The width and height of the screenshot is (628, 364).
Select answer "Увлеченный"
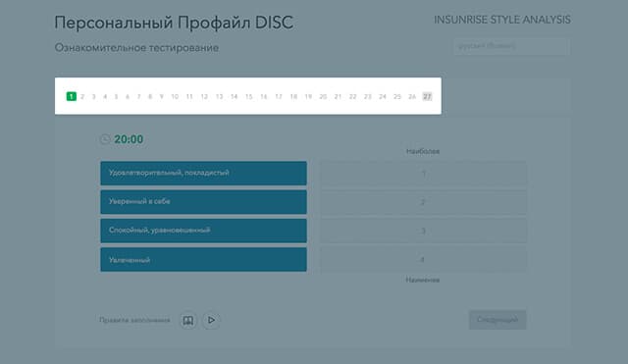[203, 259]
